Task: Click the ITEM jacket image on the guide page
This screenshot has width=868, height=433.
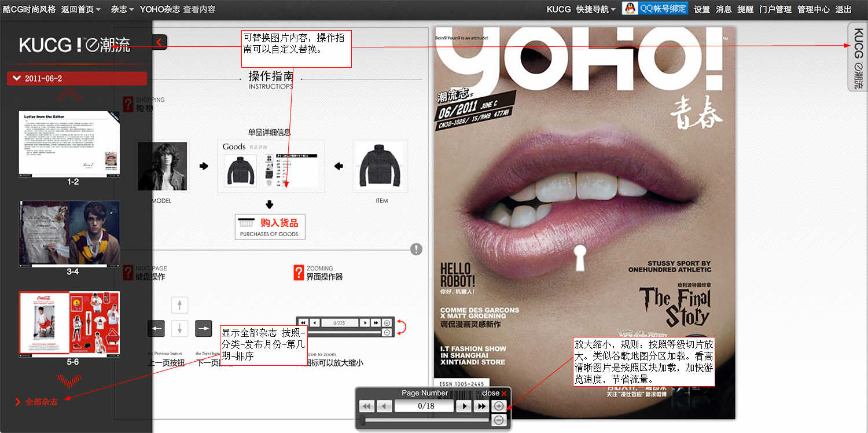Action: (380, 166)
